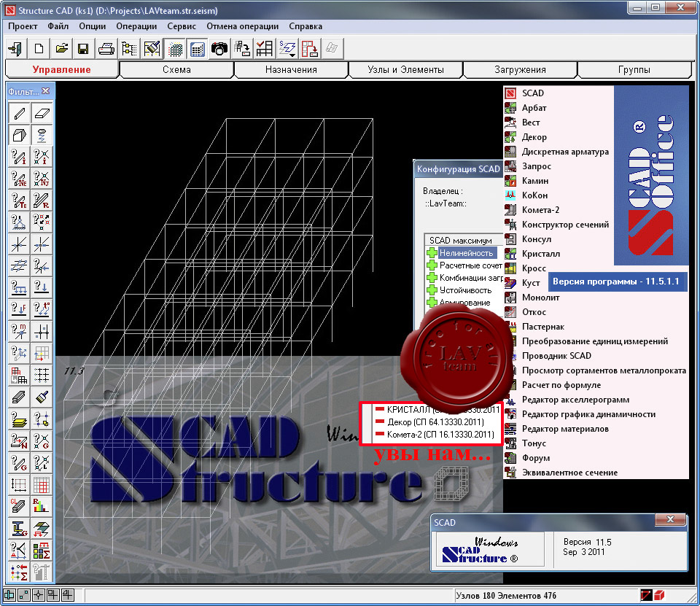Expand the Расчетные сочет item

(x=432, y=265)
